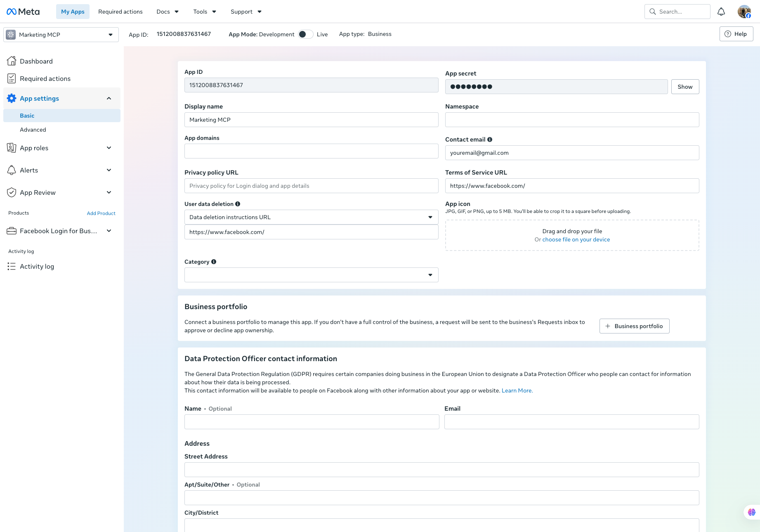The image size is (760, 532).
Task: Expand the App roles section
Action: coord(109,148)
